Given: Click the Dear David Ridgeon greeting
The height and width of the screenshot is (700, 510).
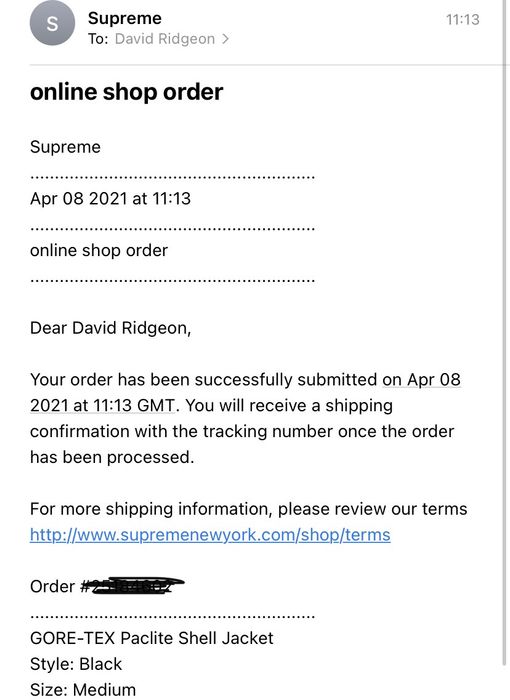Looking at the screenshot, I should (110, 328).
